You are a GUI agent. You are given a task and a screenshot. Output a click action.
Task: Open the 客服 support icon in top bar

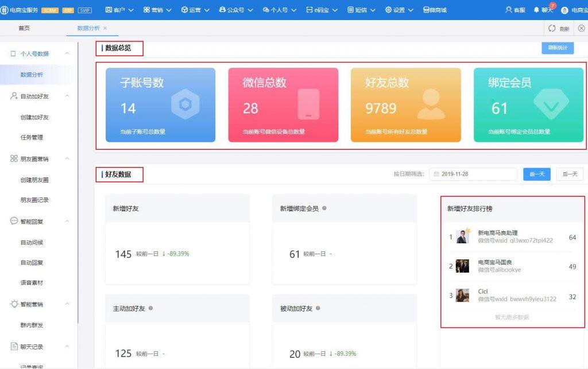(x=509, y=10)
